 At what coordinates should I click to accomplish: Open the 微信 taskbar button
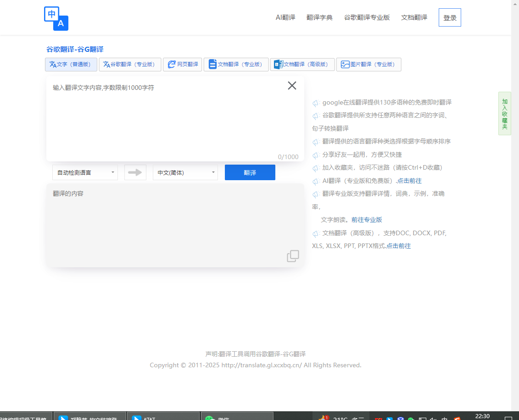point(237,416)
